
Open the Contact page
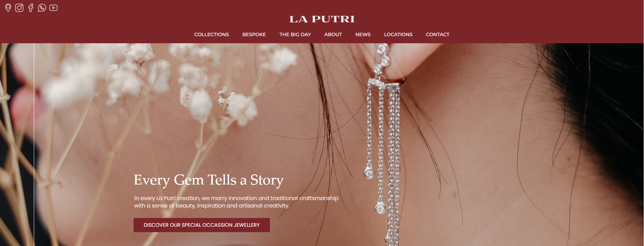(x=437, y=34)
